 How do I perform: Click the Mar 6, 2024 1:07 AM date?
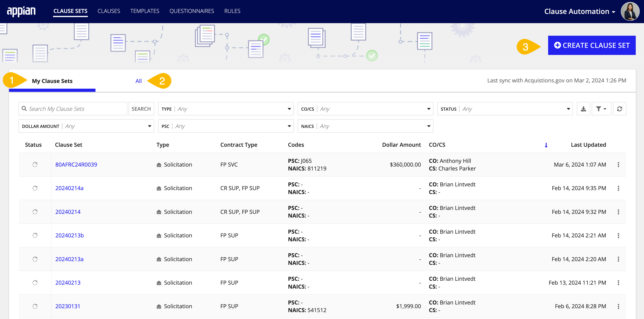click(580, 165)
